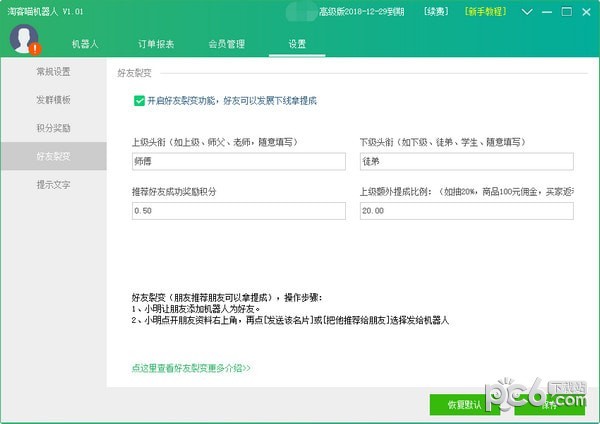The height and width of the screenshot is (424, 600).
Task: Switch to the 会员管理 tab
Action: (x=227, y=44)
